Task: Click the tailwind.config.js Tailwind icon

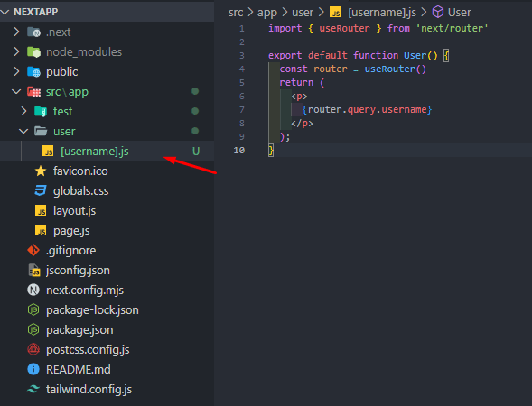Action: [x=33, y=389]
